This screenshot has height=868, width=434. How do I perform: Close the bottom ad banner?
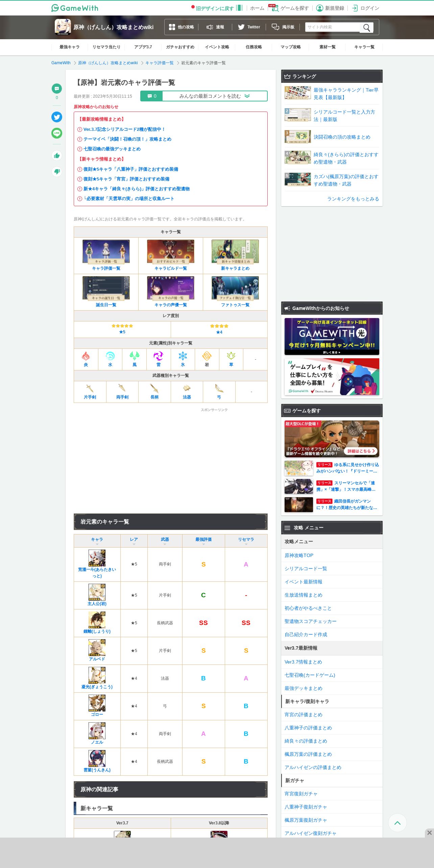click(x=429, y=833)
